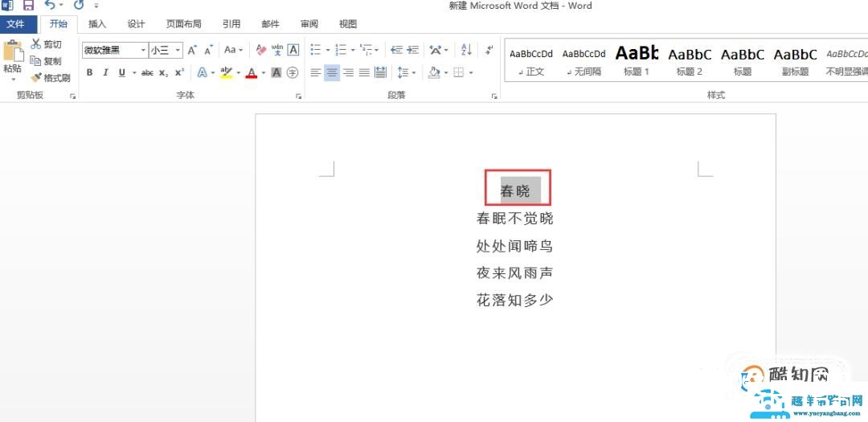Apply superscript formatting
The width and height of the screenshot is (868, 422).
(x=178, y=72)
